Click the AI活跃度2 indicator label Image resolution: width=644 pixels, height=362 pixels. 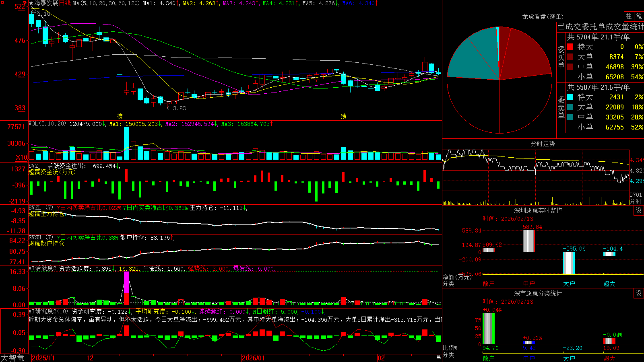tap(43, 269)
